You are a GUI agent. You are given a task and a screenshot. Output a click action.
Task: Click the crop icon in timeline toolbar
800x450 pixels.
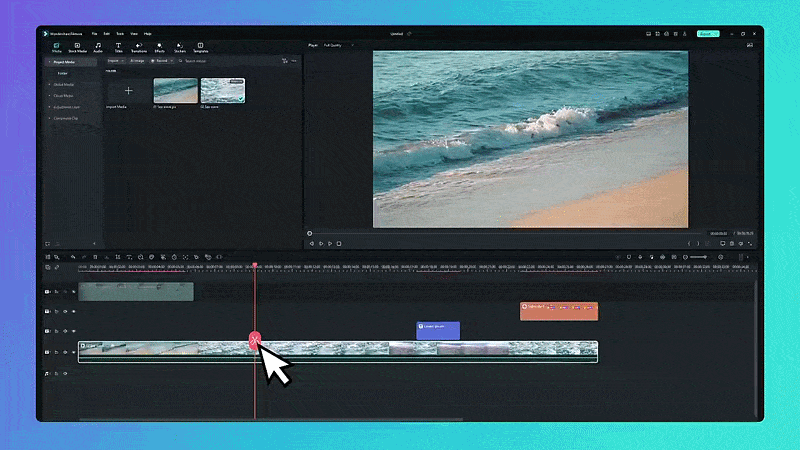pos(117,257)
